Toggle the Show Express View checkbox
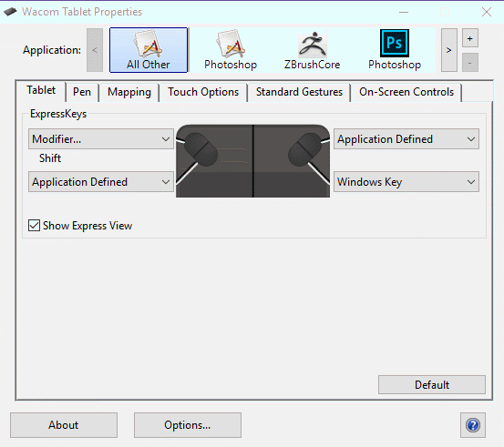Image resolution: width=504 pixels, height=447 pixels. (34, 226)
